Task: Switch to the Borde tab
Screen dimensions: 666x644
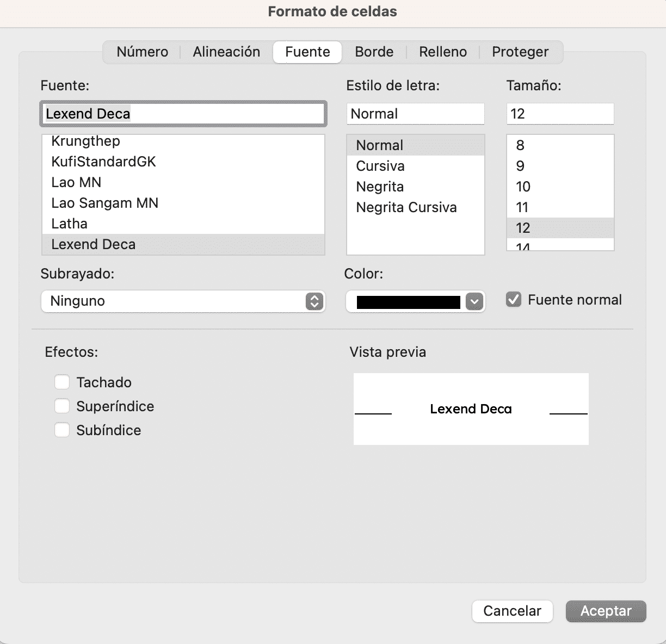Action: pos(374,52)
